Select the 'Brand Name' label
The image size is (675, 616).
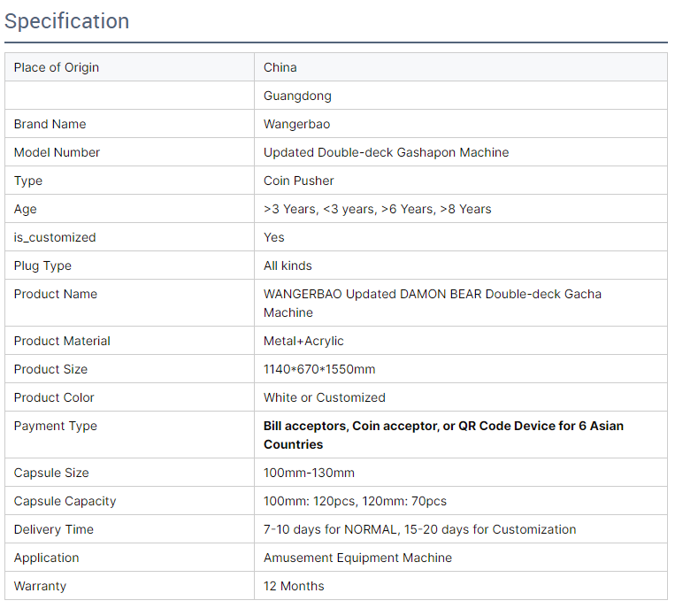click(50, 124)
